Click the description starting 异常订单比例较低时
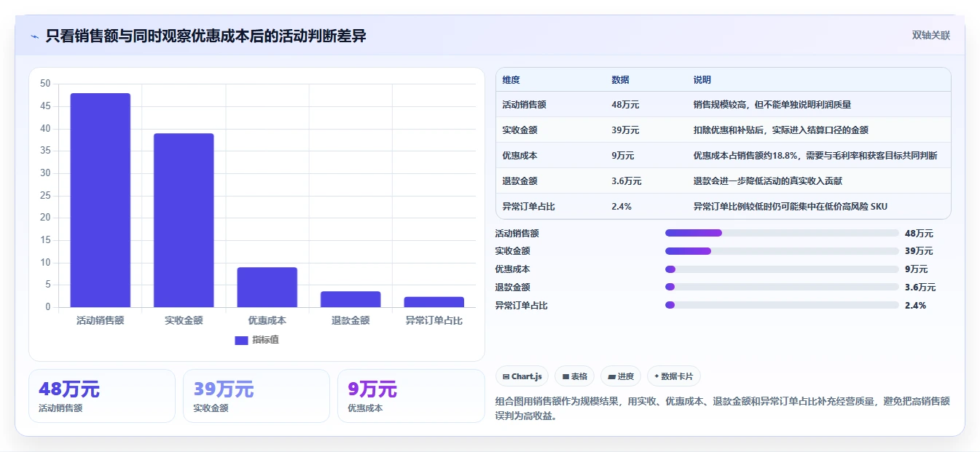This screenshot has width=980, height=452. click(791, 207)
